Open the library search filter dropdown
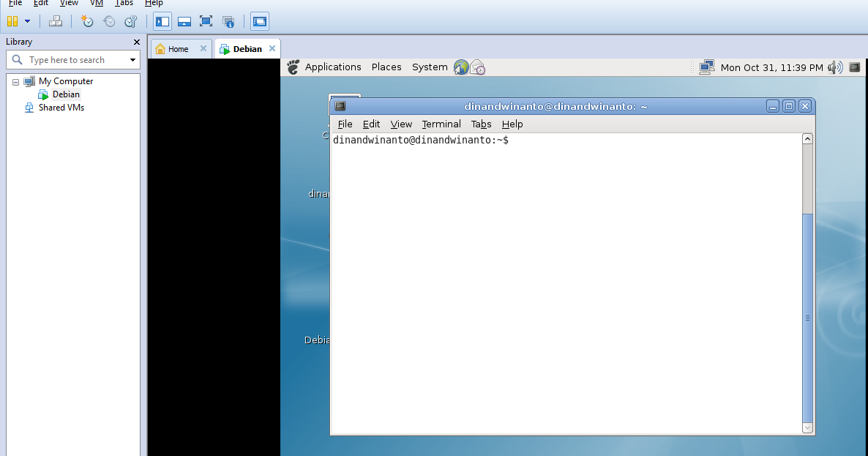 132,59
